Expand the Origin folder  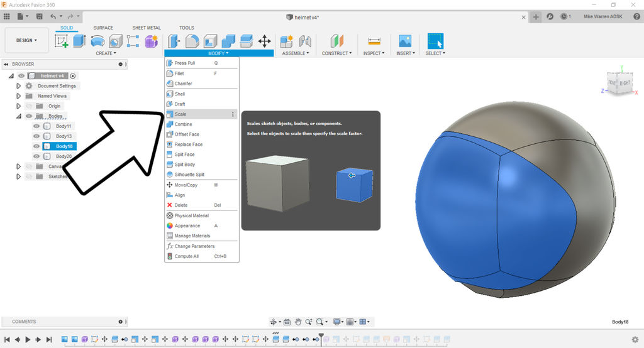[18, 106]
